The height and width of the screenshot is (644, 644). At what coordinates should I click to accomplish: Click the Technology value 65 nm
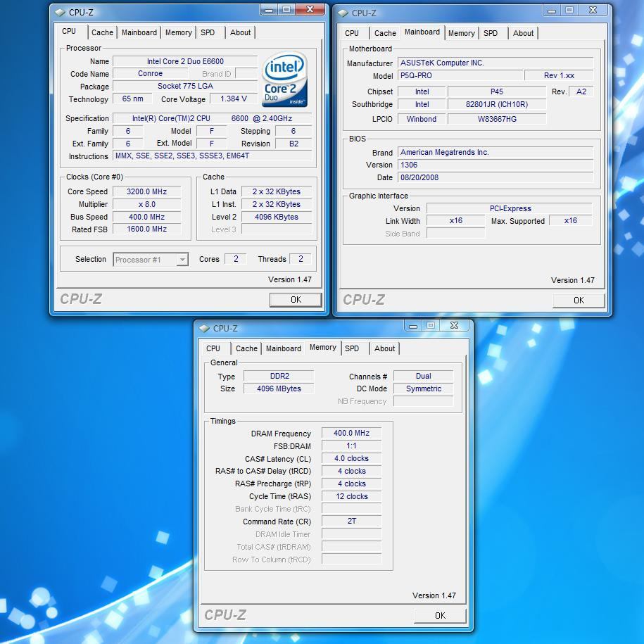pos(132,99)
